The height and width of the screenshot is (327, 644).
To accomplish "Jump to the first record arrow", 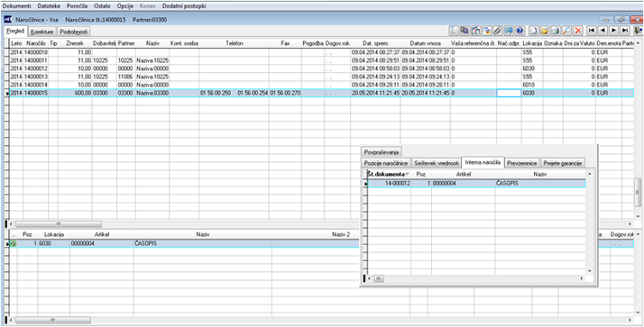I will (x=592, y=30).
